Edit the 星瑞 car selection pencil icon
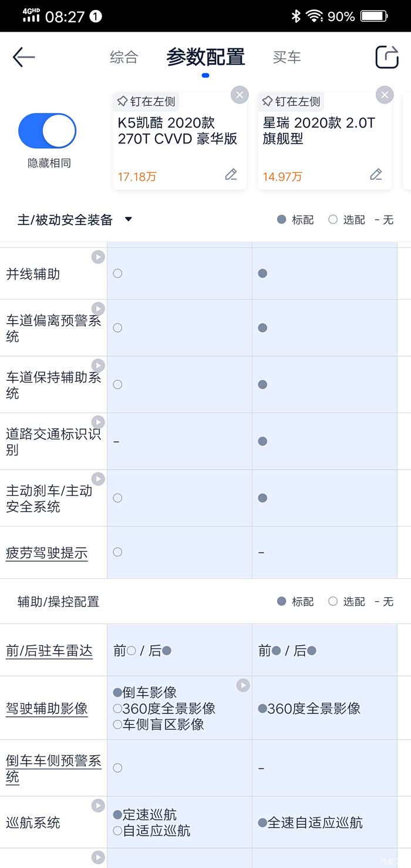Image resolution: width=411 pixels, height=868 pixels. click(376, 175)
